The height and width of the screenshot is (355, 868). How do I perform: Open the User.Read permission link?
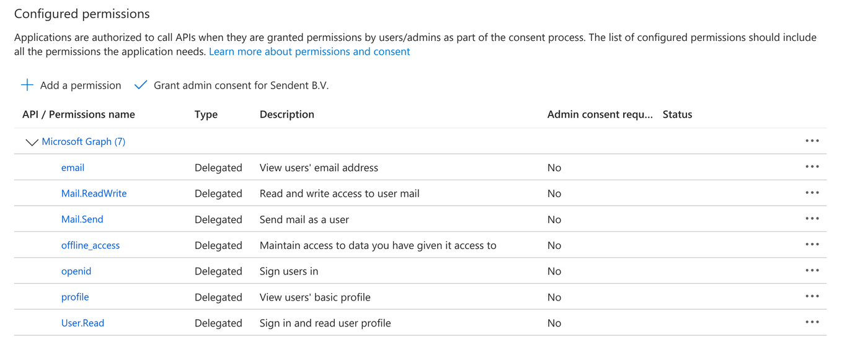click(82, 323)
